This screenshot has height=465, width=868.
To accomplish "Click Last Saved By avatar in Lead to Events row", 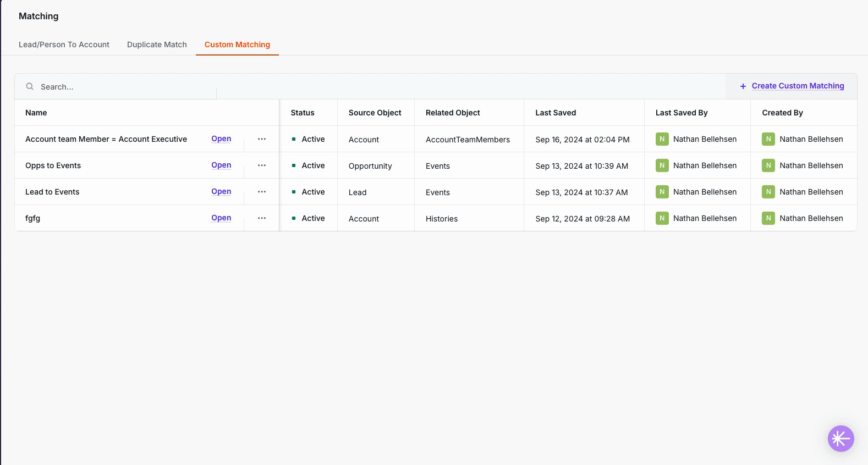I will pos(662,192).
